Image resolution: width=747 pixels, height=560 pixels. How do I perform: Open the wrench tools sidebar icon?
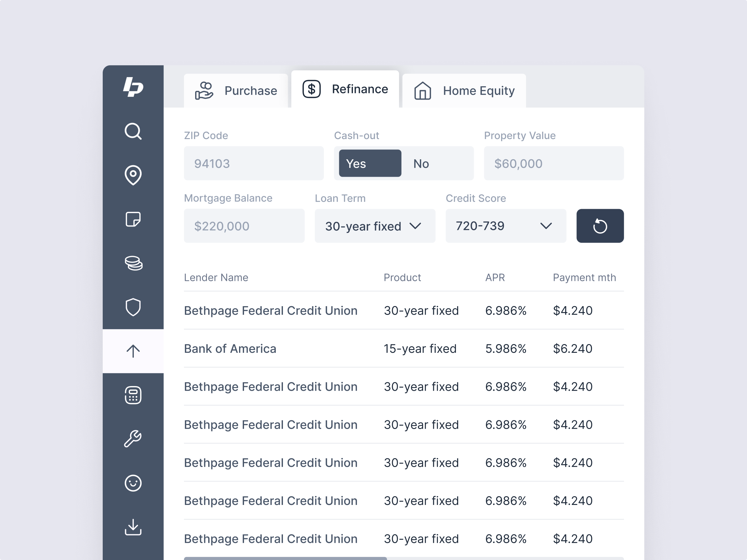click(x=133, y=439)
